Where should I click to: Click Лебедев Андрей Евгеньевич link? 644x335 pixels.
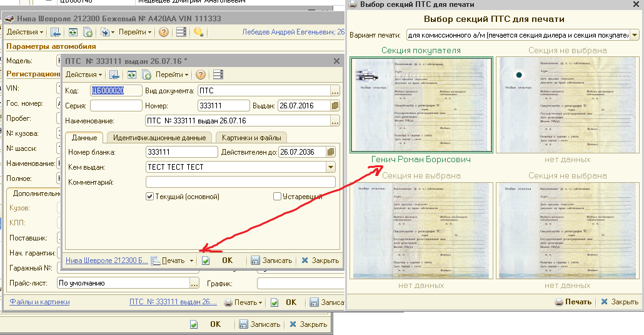[293, 32]
